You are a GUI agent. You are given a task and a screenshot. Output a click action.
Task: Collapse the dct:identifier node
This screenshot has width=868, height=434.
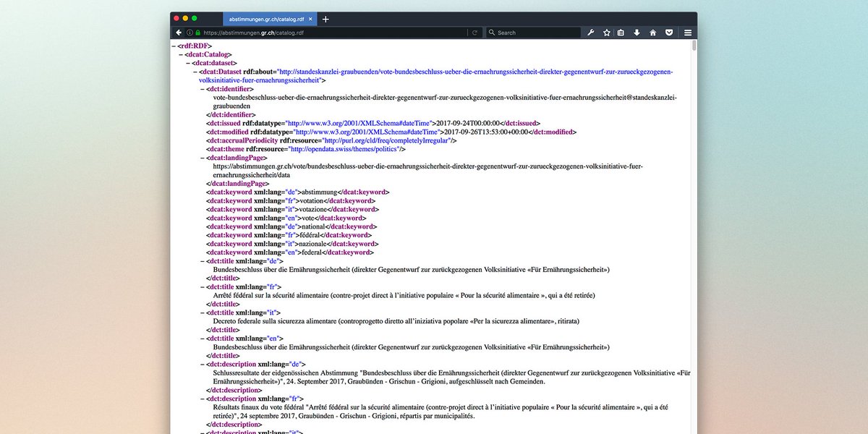(x=203, y=89)
